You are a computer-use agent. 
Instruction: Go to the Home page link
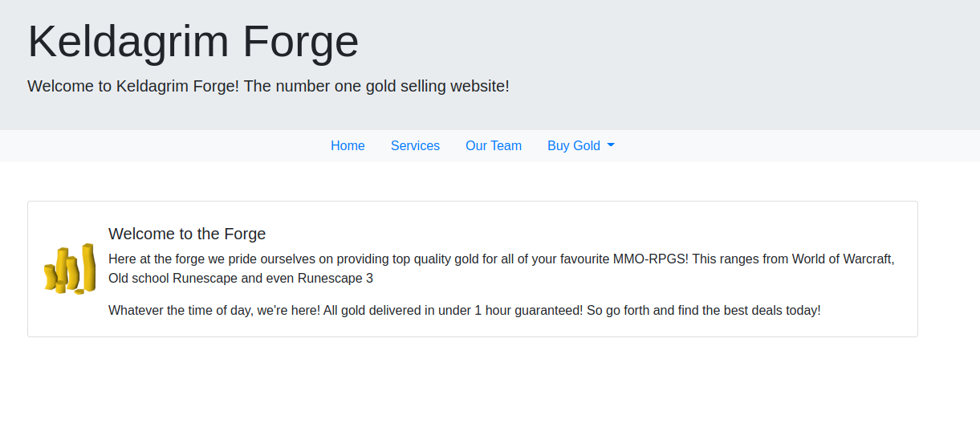[x=348, y=145]
